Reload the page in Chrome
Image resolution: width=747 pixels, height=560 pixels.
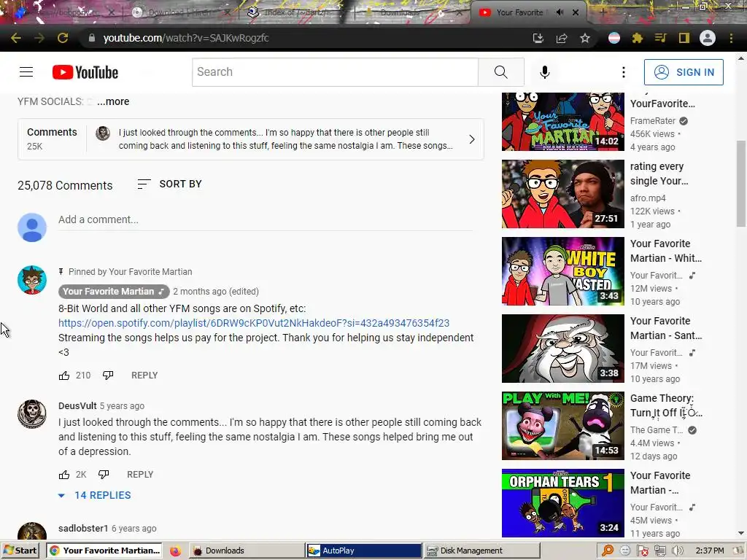(x=63, y=38)
